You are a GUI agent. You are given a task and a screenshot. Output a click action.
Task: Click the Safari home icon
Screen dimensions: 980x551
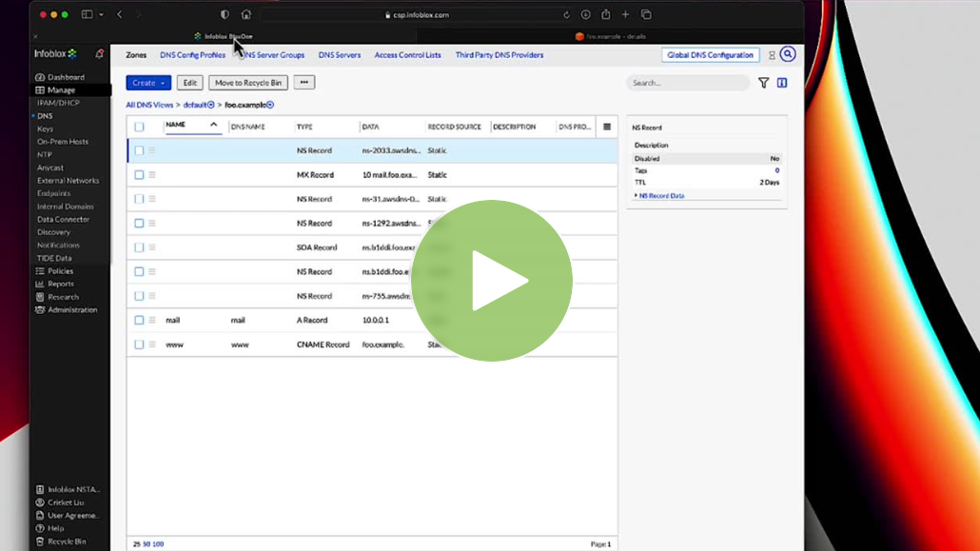tap(246, 14)
